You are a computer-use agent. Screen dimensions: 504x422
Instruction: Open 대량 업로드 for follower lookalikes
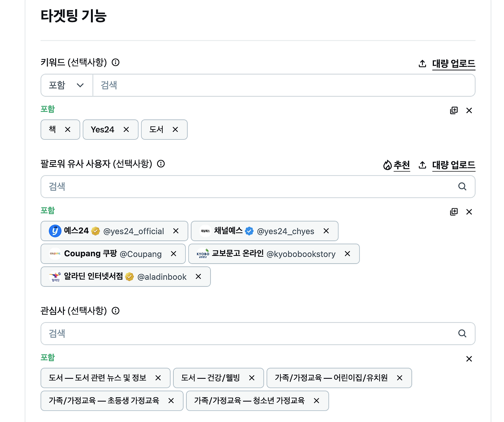tap(454, 165)
